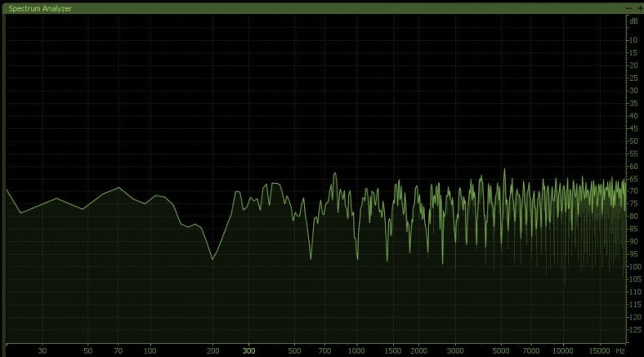
Task: Click the Spectrum Analyzer title text
Action: (40, 8)
